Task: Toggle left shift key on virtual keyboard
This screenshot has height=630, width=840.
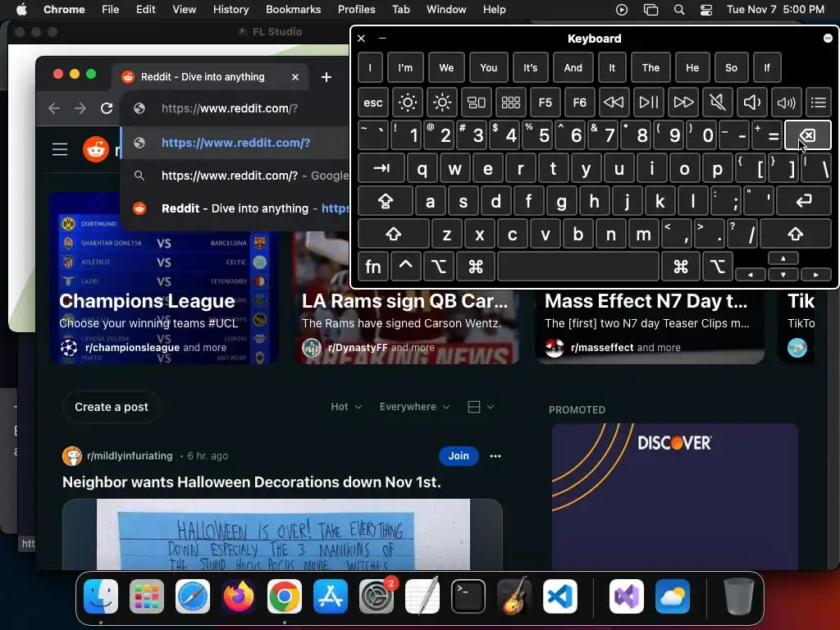Action: (393, 234)
